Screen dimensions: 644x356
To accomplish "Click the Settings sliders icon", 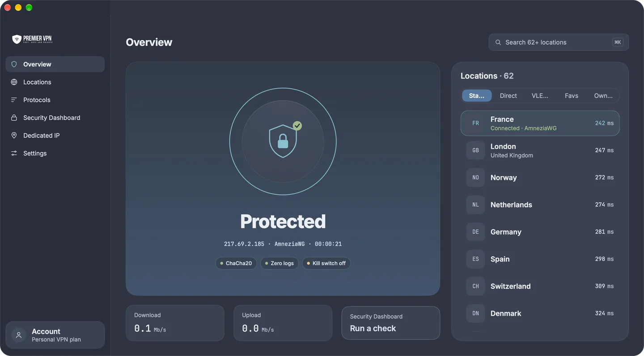I will coord(14,153).
